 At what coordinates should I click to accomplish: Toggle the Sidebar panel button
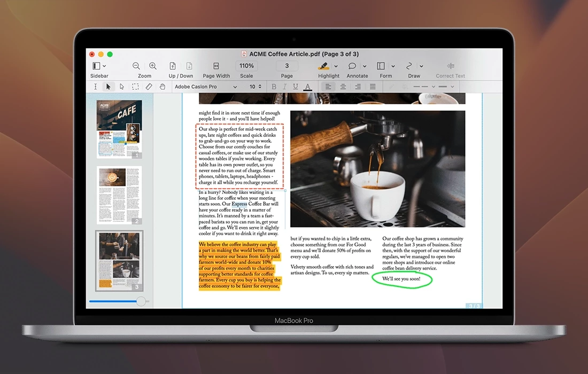click(96, 66)
